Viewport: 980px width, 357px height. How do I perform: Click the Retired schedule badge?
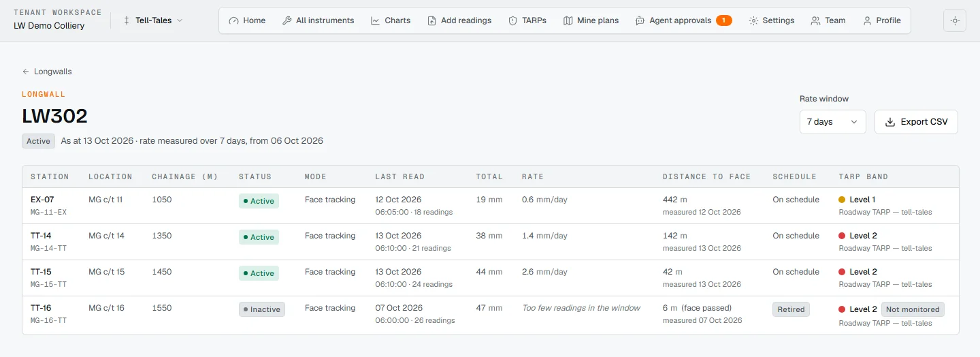(791, 309)
